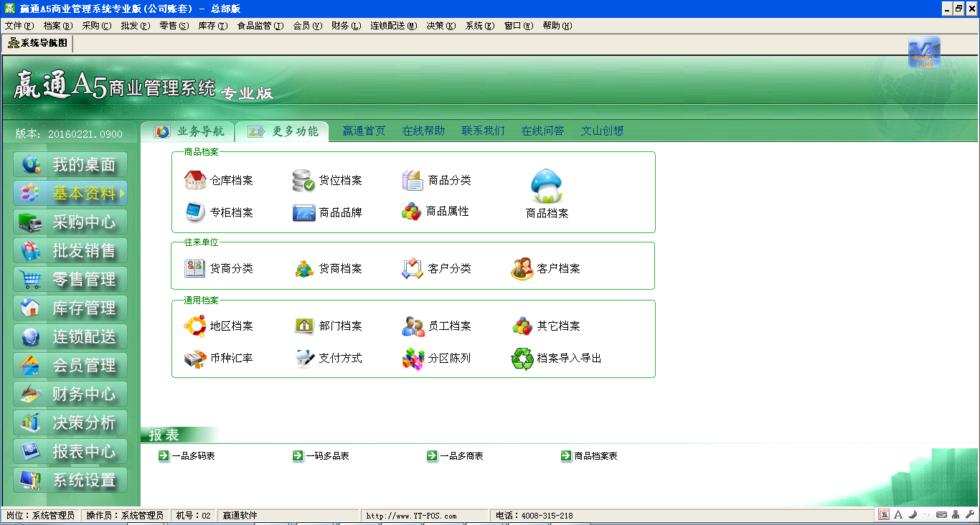Image resolution: width=980 pixels, height=525 pixels.
Task: Open 地区档案 region records icon
Action: (x=196, y=326)
